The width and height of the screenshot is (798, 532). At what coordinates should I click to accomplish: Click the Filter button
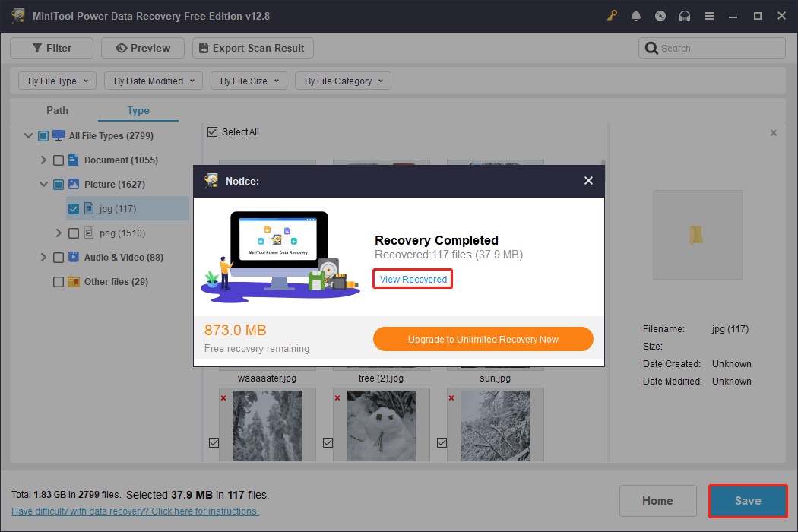click(52, 48)
